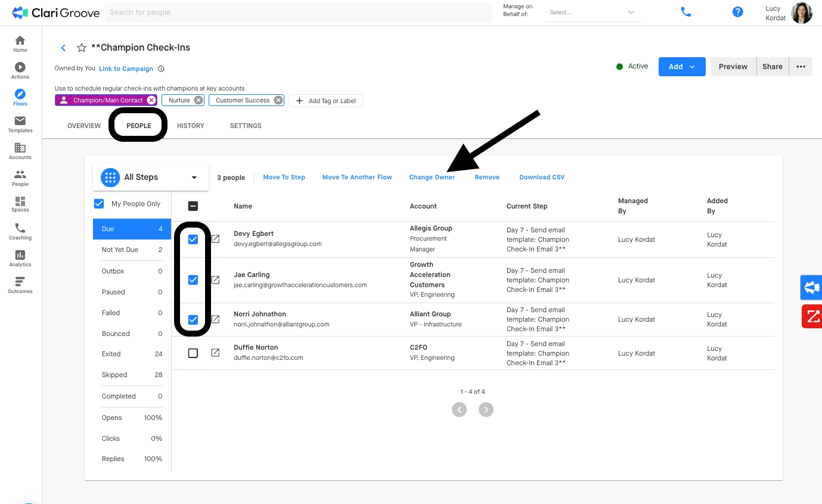
Task: Uncheck Norri Johnathon row checkbox
Action: (193, 320)
